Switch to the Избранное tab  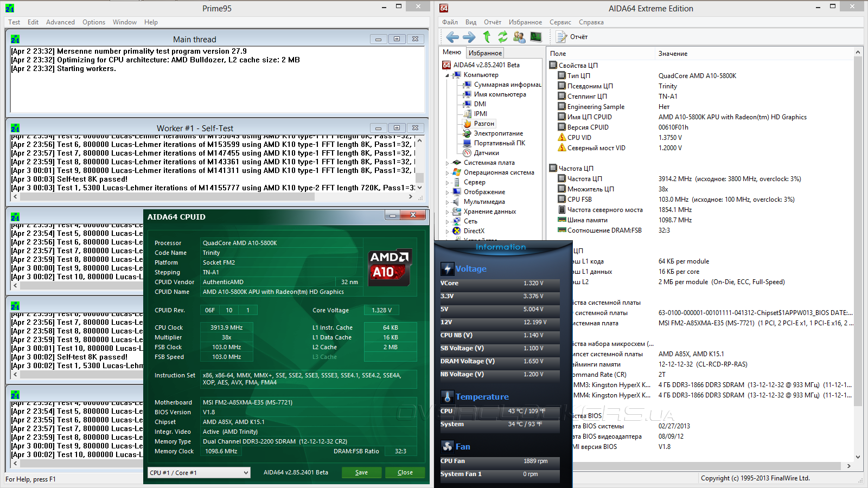[485, 53]
